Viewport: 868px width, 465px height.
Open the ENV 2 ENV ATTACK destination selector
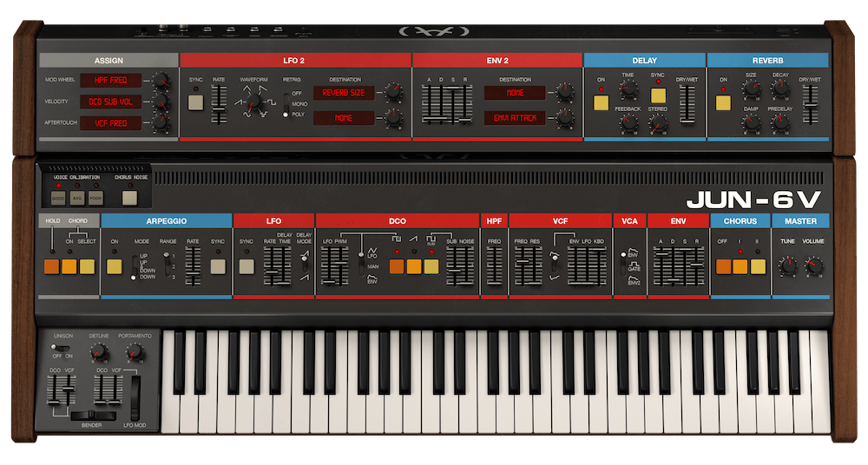(515, 117)
